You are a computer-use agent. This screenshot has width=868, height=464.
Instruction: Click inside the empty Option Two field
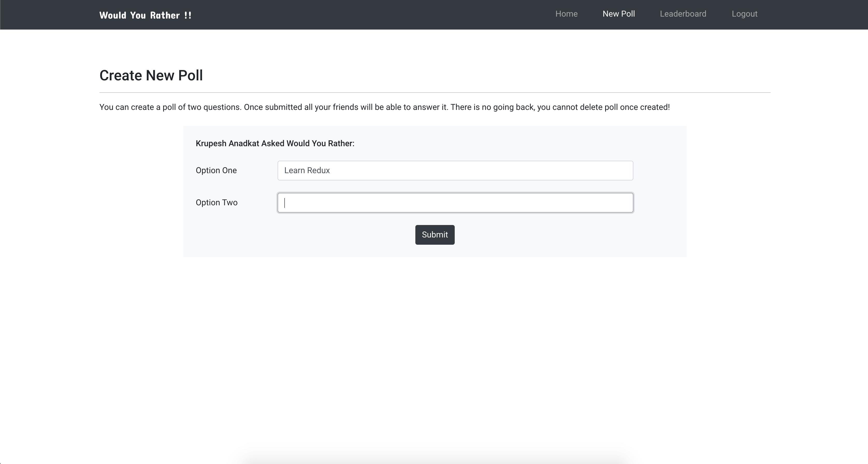(455, 203)
